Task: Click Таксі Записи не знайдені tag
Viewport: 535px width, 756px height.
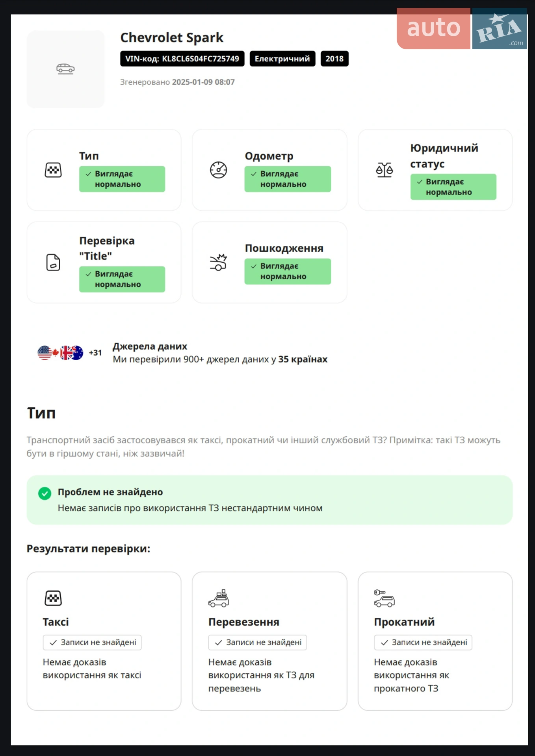Action: [92, 642]
